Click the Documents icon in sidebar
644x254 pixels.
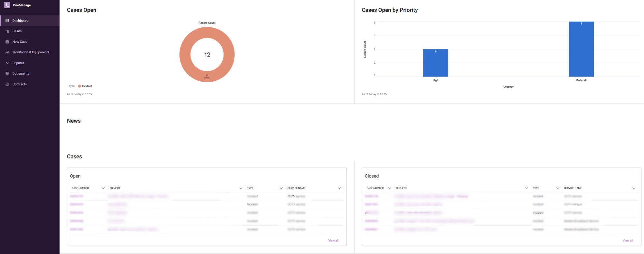7,74
